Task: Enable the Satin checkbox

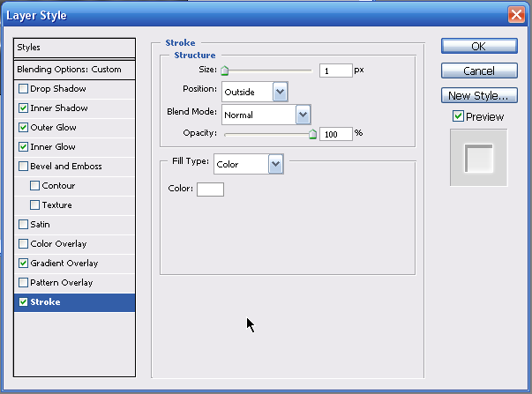Action: (x=23, y=224)
